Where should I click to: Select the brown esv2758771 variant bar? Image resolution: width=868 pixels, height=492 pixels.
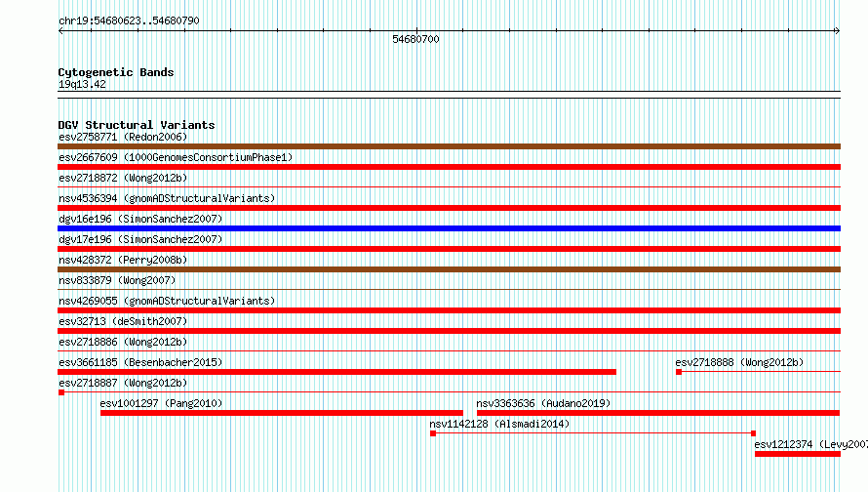[x=449, y=146]
